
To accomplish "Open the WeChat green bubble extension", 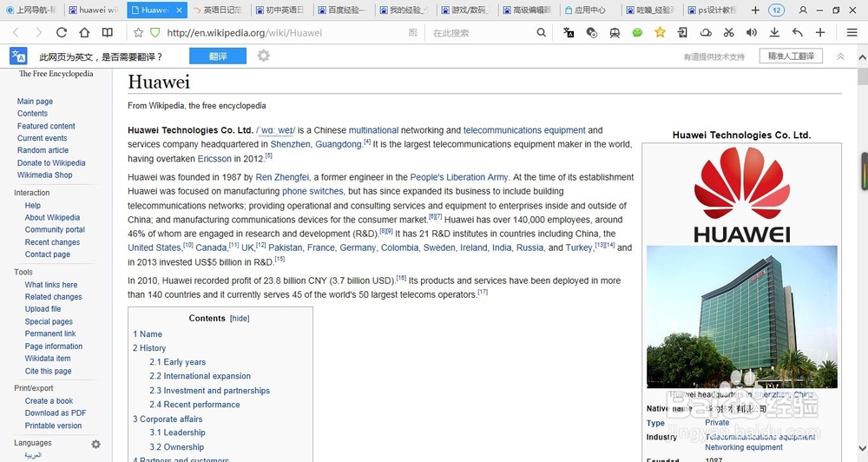I will tap(637, 33).
